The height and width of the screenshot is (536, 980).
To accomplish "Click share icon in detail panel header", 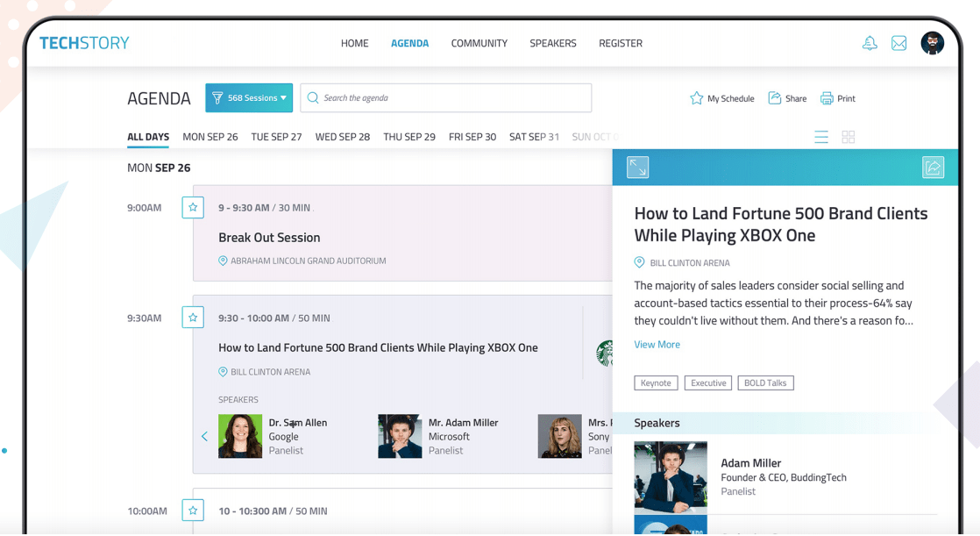I will [x=934, y=167].
